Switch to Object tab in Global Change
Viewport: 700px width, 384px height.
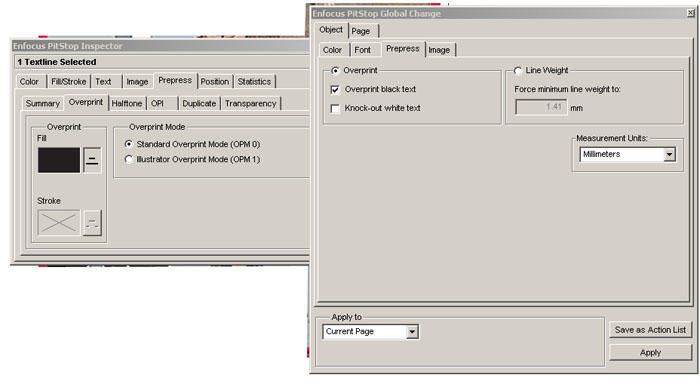(331, 30)
